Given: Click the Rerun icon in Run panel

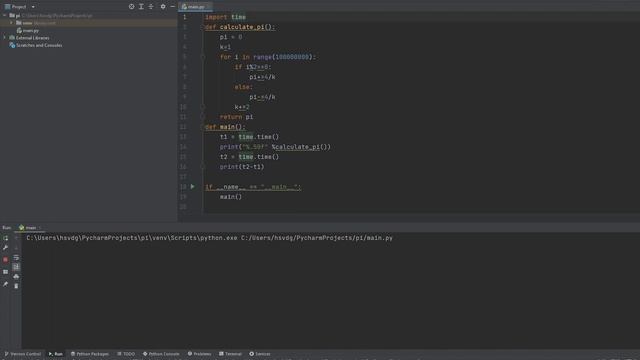Looking at the screenshot, I should tap(5, 238).
